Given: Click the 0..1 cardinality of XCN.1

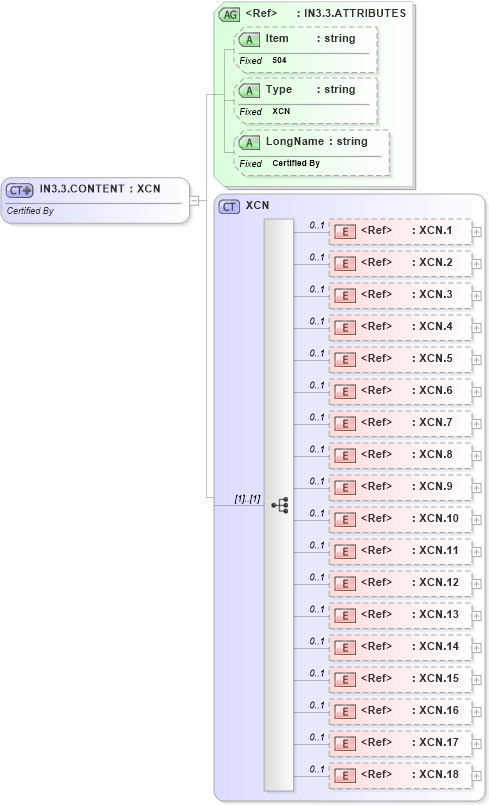Looking at the screenshot, I should point(317,225).
